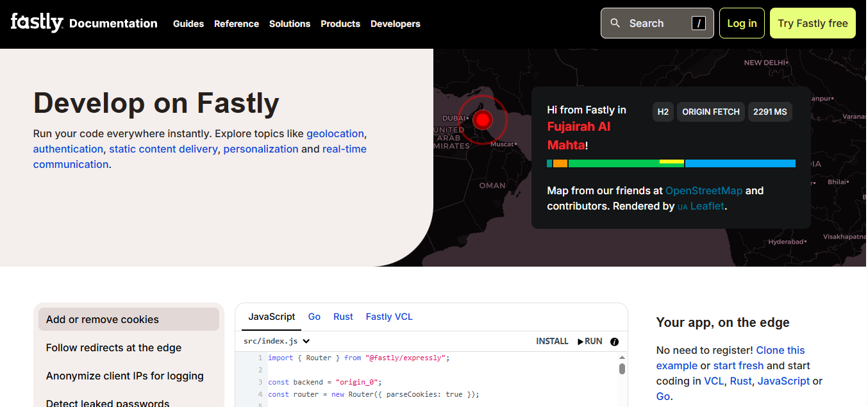Screen dimensions: 868x407
Task: Switch to the Fastly VCL tab
Action: click(x=389, y=317)
